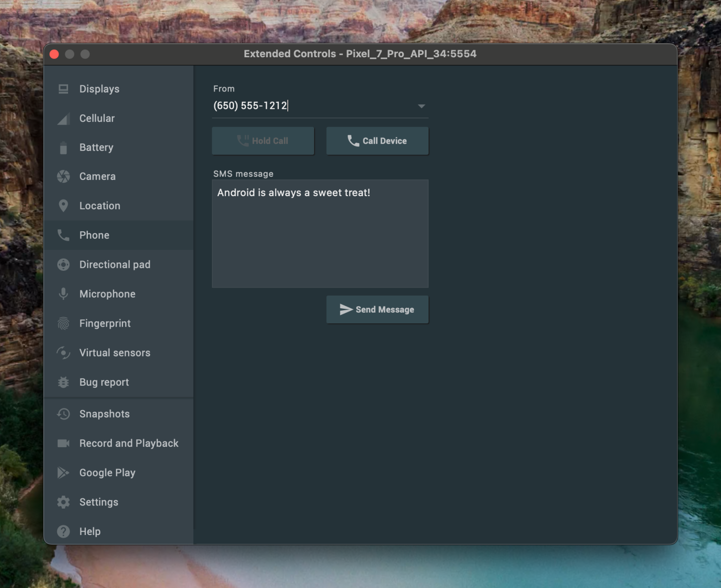Select the Battery tab label
The height and width of the screenshot is (588, 721).
96,147
